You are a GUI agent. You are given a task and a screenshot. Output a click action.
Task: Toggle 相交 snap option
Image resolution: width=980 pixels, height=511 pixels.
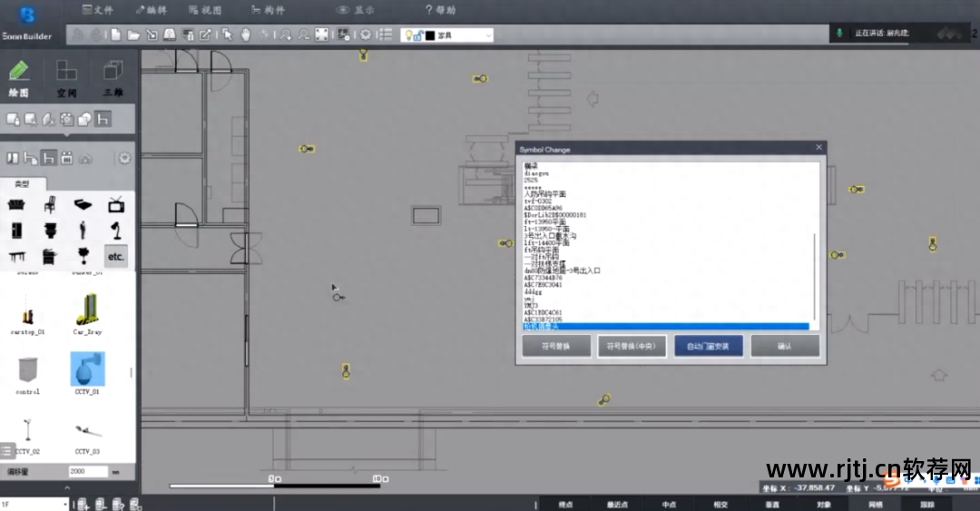[x=720, y=504]
